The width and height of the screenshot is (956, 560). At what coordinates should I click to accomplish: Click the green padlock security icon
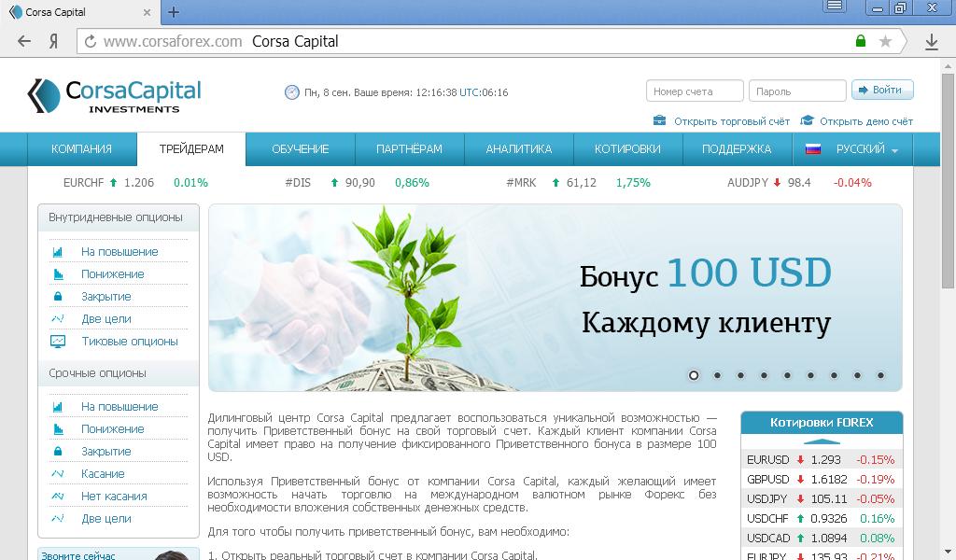coord(860,41)
